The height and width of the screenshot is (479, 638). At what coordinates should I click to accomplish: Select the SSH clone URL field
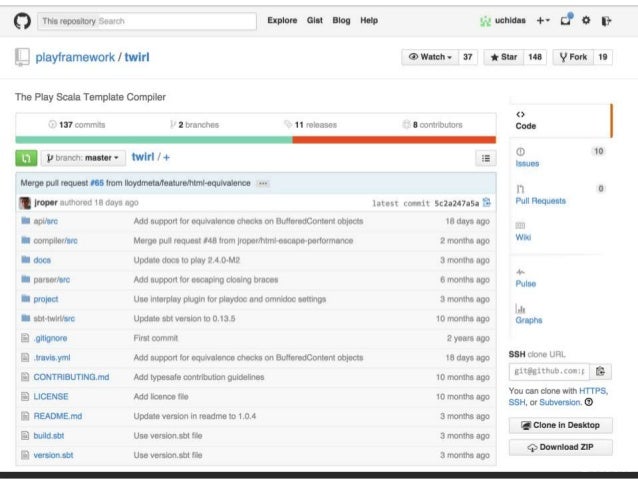click(x=549, y=371)
